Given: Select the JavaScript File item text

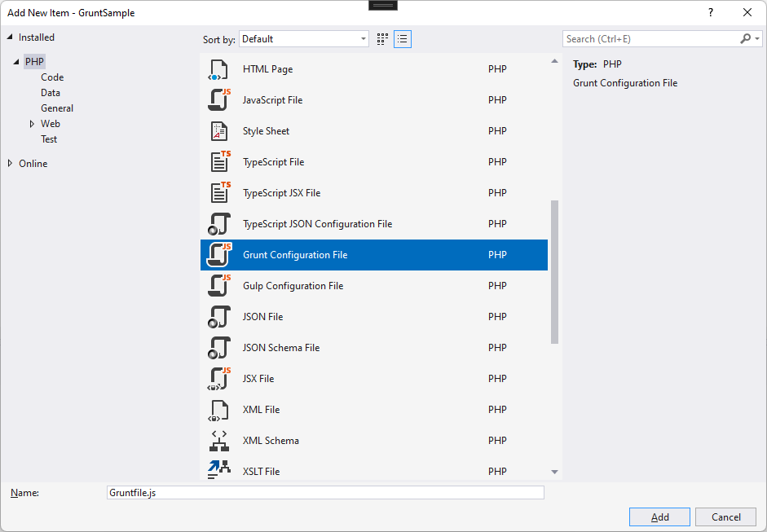Looking at the screenshot, I should tap(272, 100).
